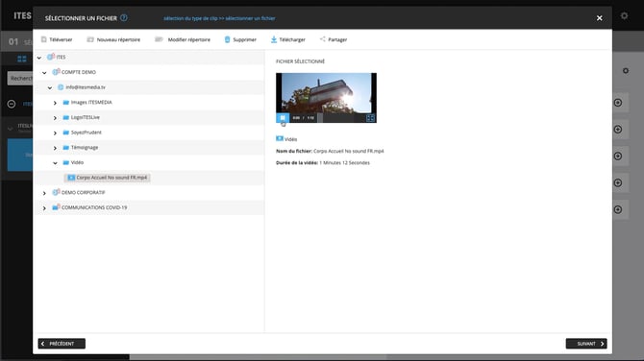The width and height of the screenshot is (644, 361).
Task: Select the Images ITESMÉDIA folder
Action: pos(87,102)
